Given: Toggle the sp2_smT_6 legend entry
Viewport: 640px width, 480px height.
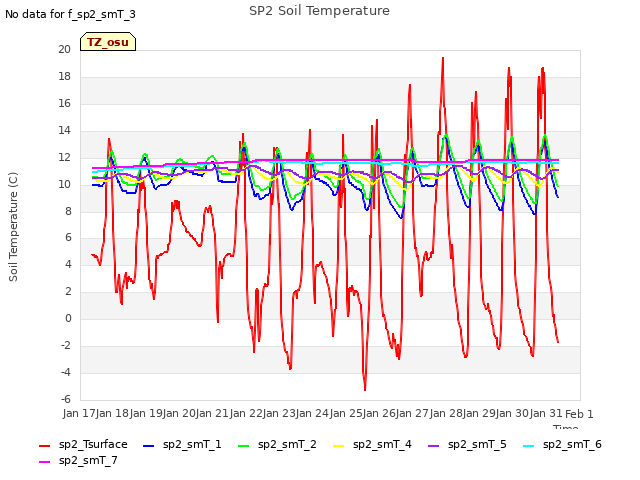Looking at the screenshot, I should point(562,444).
